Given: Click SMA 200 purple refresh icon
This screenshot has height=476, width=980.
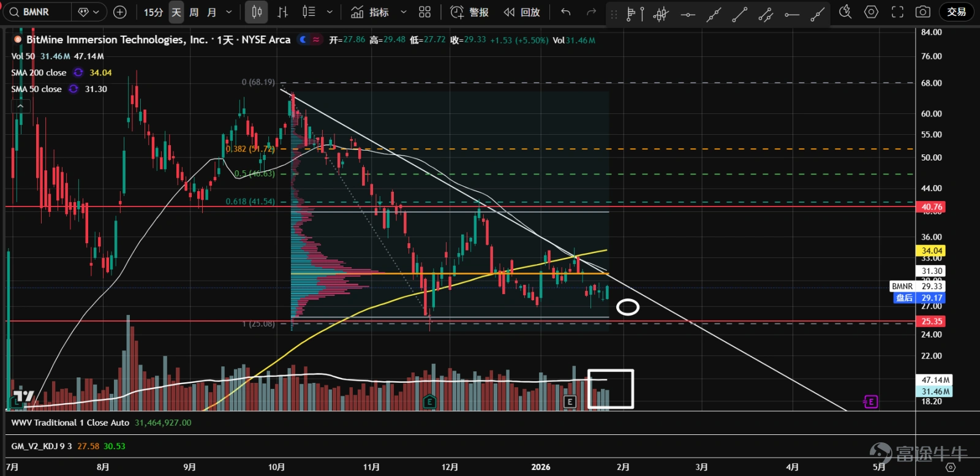Looking at the screenshot, I should [x=78, y=72].
